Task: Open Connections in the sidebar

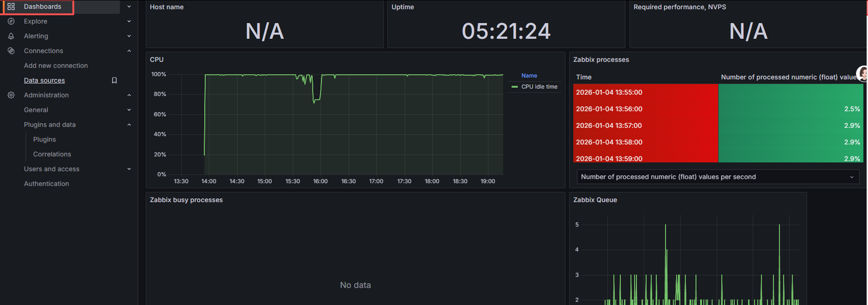Action: pos(43,51)
